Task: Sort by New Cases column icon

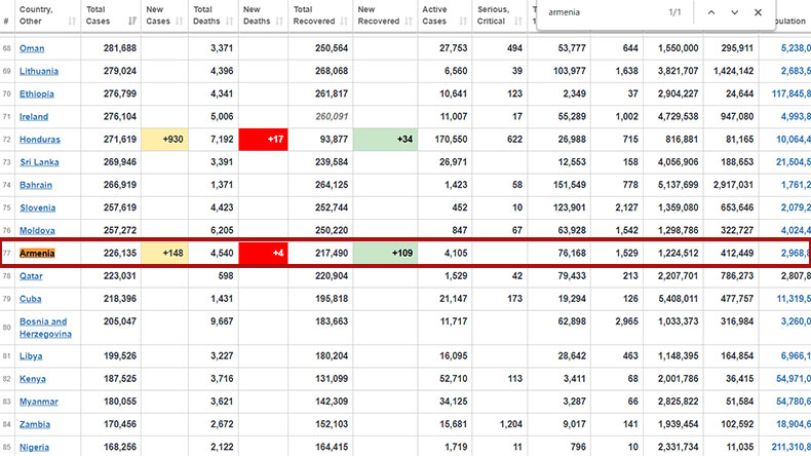Action: coord(179,21)
